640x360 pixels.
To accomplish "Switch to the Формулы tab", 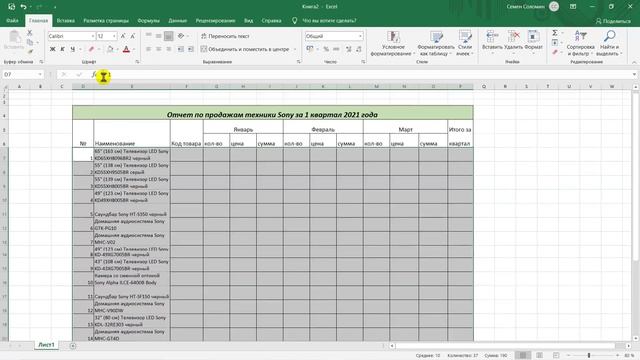I will (148, 20).
